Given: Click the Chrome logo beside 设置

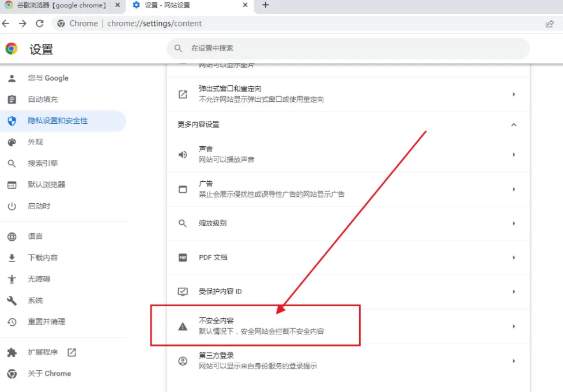Looking at the screenshot, I should point(12,48).
